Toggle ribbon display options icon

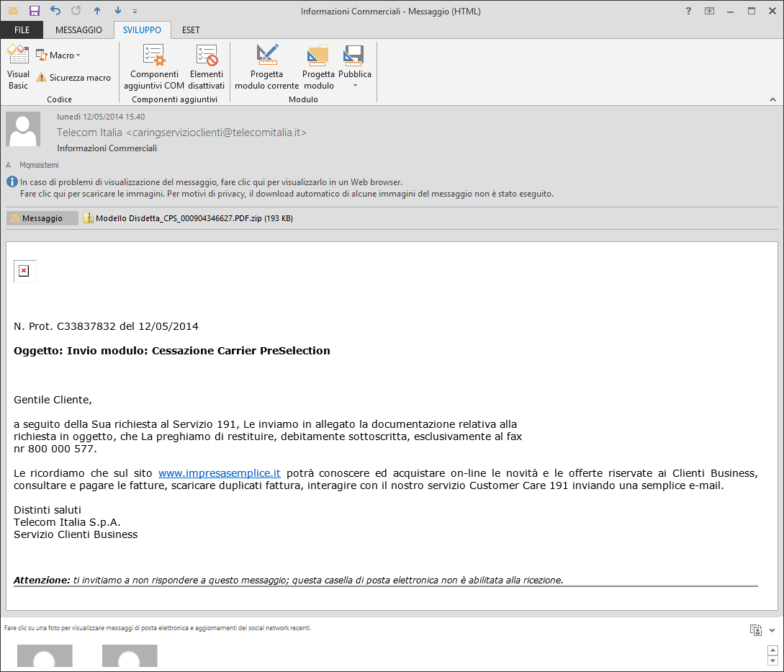click(x=709, y=11)
